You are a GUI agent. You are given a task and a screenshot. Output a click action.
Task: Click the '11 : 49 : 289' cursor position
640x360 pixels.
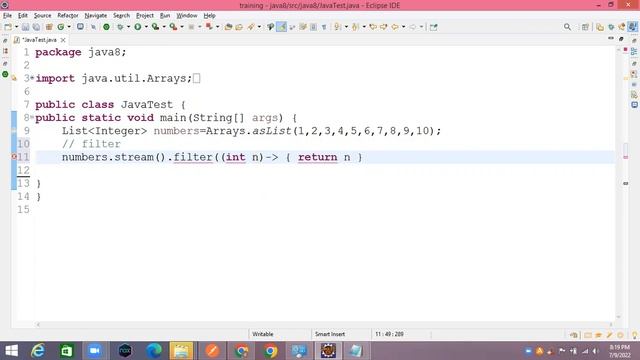(x=389, y=334)
